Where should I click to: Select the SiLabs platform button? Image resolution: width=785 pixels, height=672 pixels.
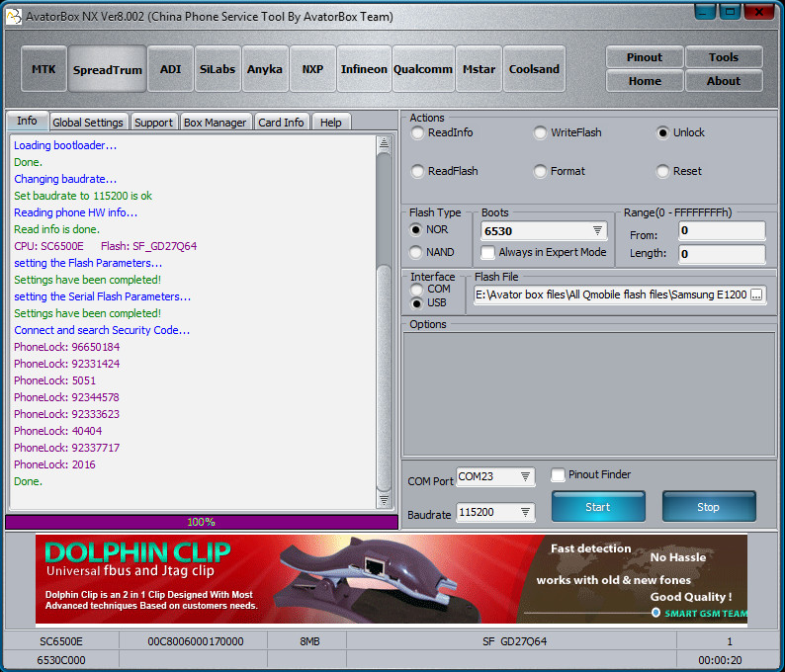[218, 69]
